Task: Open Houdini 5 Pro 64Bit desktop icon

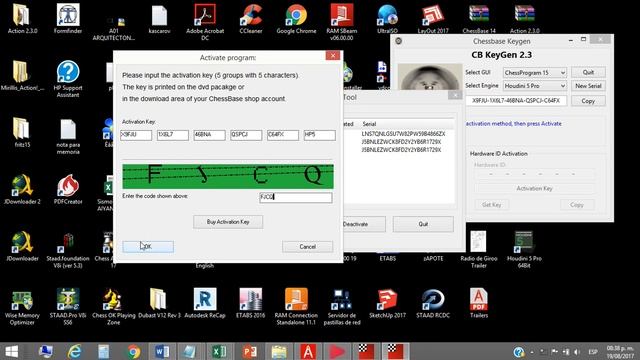Action: 524,250
